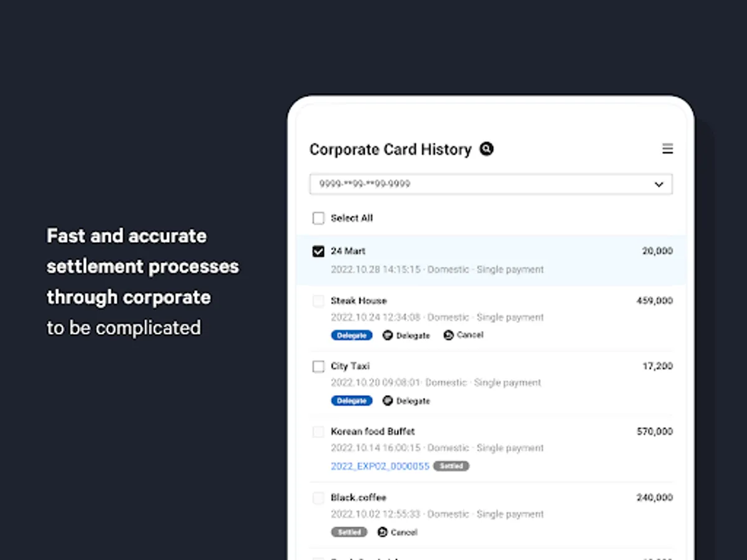Click the Delegate icon in City Taxi row
The width and height of the screenshot is (747, 560).
coord(388,401)
